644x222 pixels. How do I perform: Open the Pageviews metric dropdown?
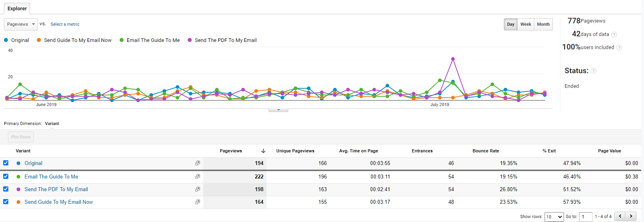pos(21,24)
